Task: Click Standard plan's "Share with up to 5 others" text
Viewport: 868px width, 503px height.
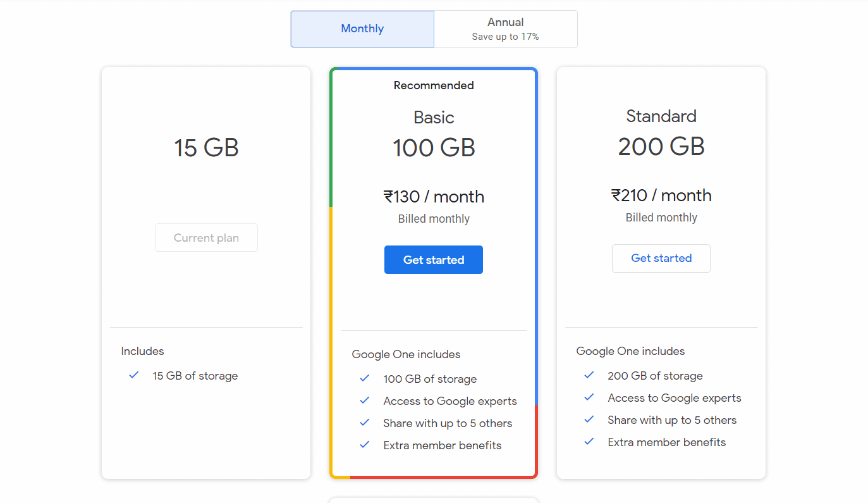Action: tap(672, 420)
